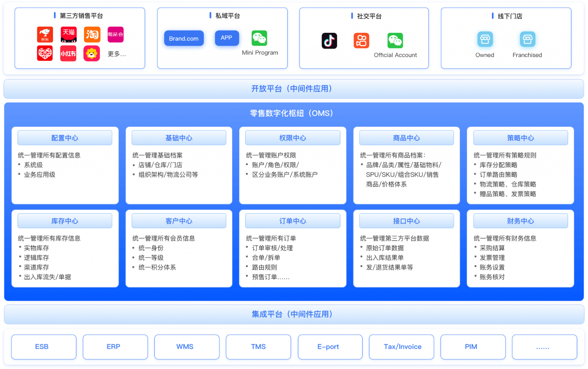The image size is (588, 369).
Task: Select the Owned store icon
Action: 485,39
